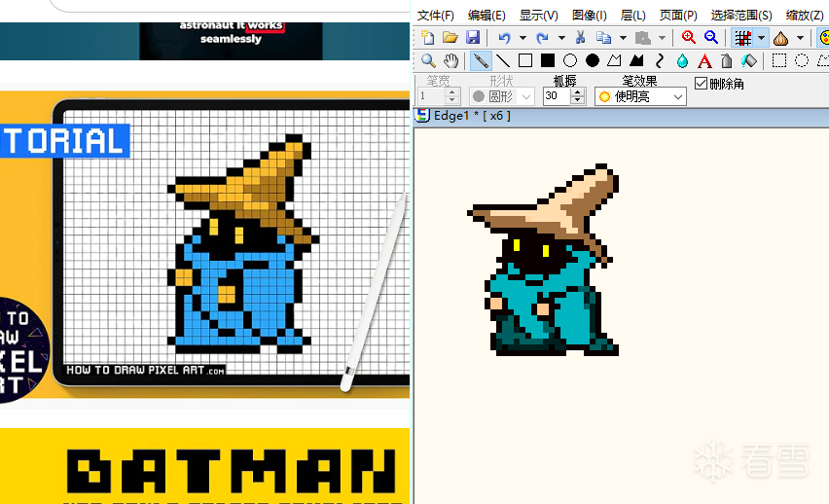
Task: Select the spray can tool
Action: (727, 61)
